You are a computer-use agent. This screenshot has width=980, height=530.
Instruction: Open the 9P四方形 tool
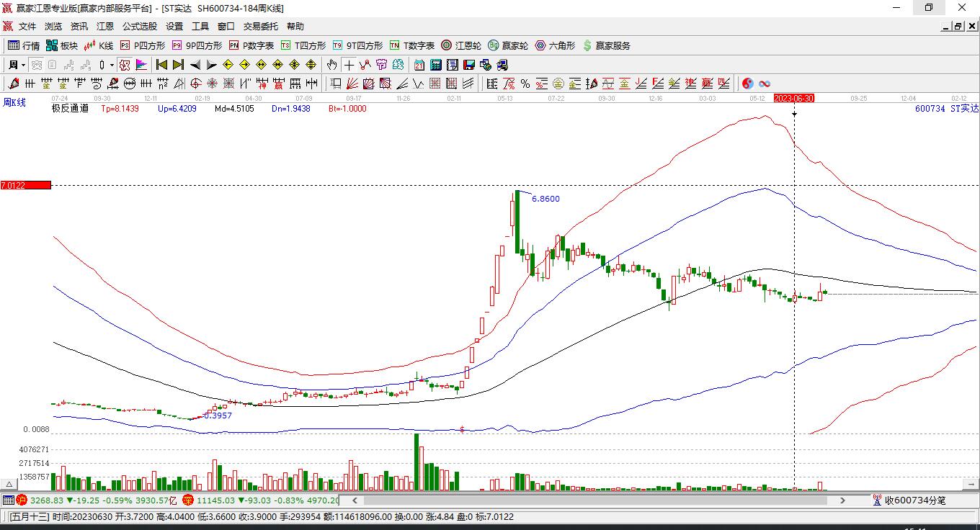point(197,45)
